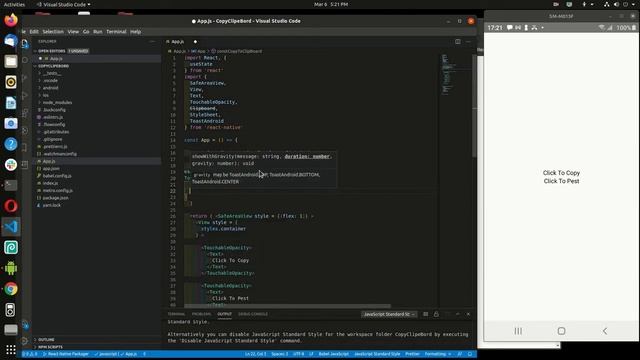Open Settings gear at activity bar bottom
Viewport: 640px width, 360px height.
click(x=25, y=341)
